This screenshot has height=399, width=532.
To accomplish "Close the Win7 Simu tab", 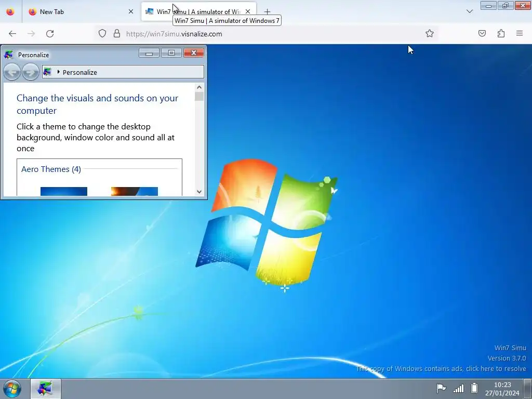I will (x=248, y=11).
